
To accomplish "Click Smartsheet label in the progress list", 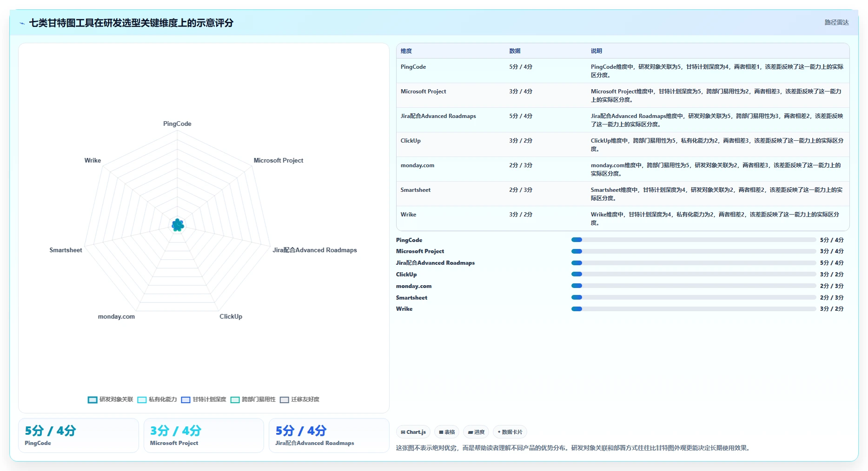I will [x=411, y=298].
